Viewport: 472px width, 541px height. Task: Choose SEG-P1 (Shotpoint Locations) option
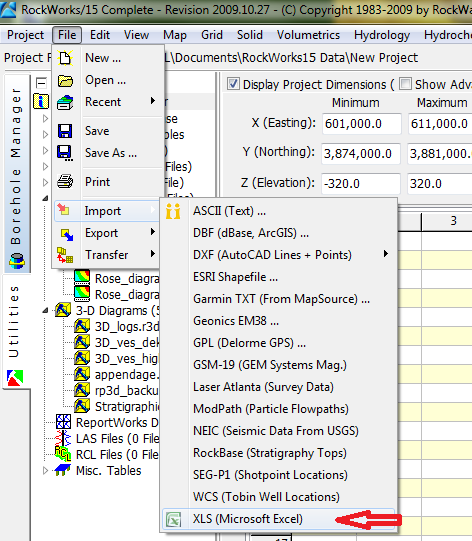(x=279, y=475)
